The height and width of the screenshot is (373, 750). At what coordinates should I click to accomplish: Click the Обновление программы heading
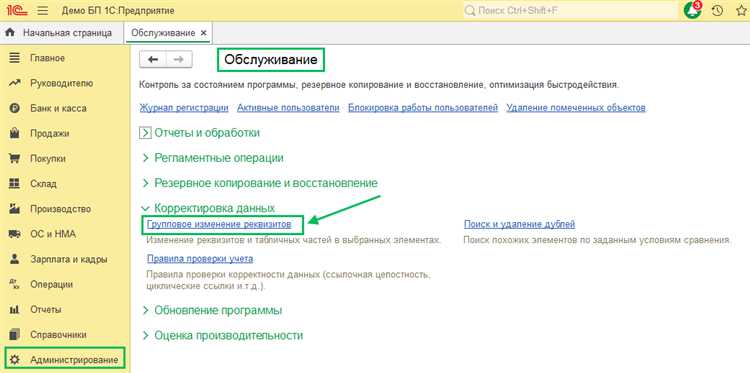218,310
